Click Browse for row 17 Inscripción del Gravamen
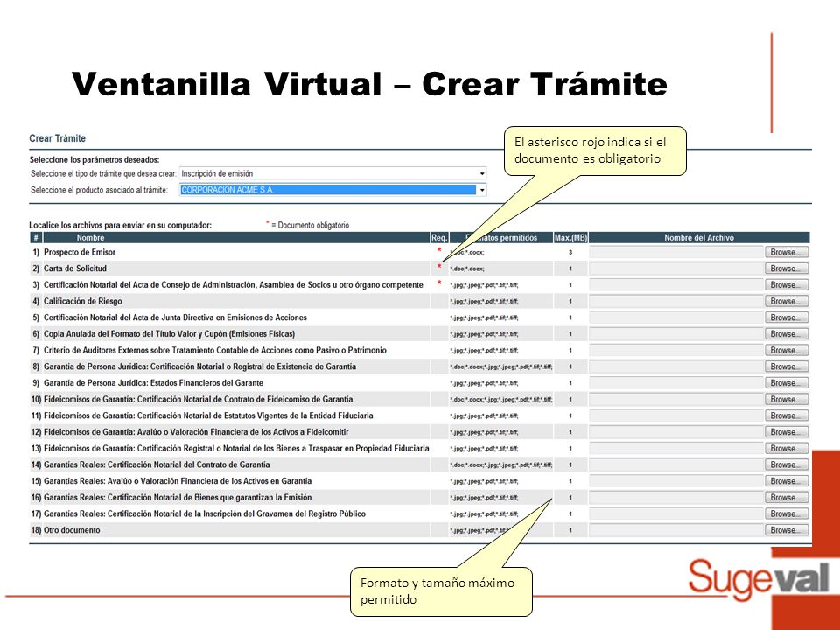Image resolution: width=840 pixels, height=630 pixels. [x=786, y=514]
